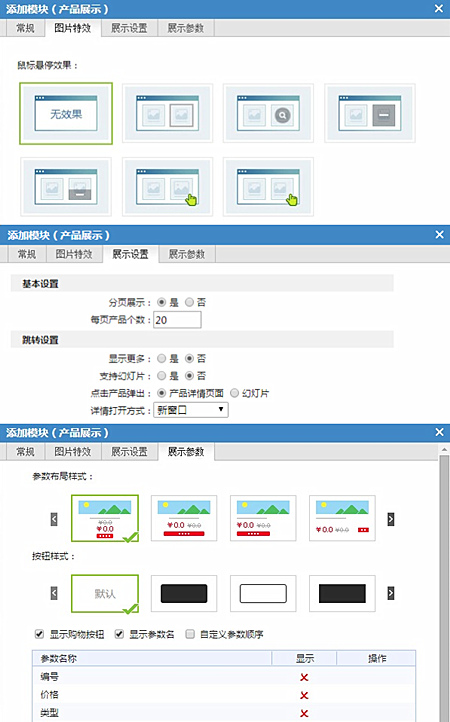450x722 pixels.
Task: Set 显示更多 to 否
Action: [189, 358]
